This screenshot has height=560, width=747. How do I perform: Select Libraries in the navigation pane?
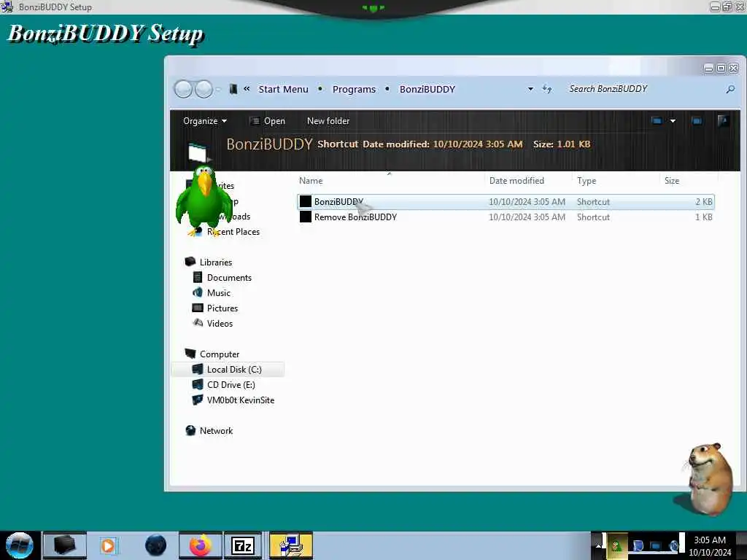(x=216, y=262)
